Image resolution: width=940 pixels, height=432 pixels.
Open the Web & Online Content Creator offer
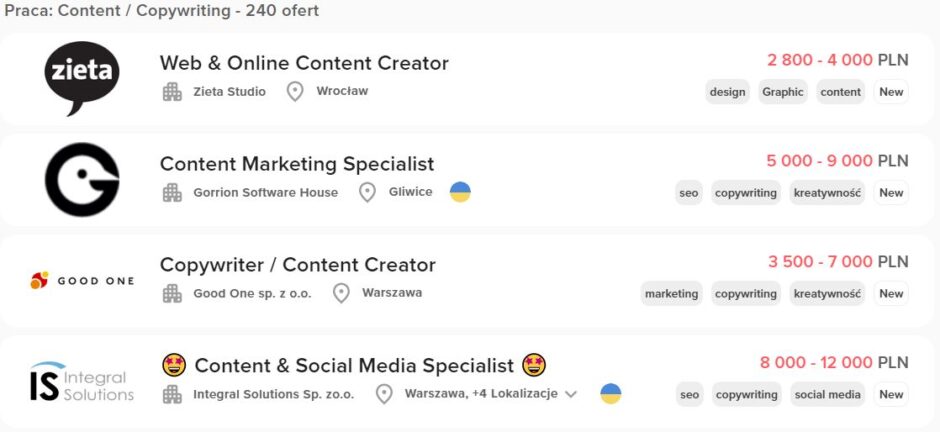pos(304,63)
